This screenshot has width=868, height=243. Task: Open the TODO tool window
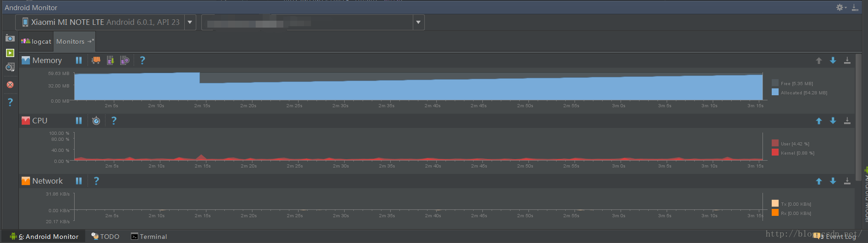[x=106, y=237]
